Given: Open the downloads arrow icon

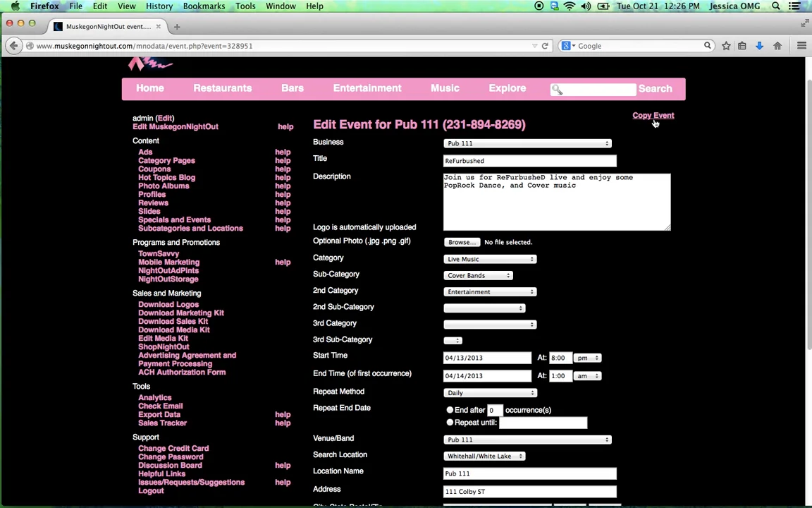Looking at the screenshot, I should (x=759, y=46).
